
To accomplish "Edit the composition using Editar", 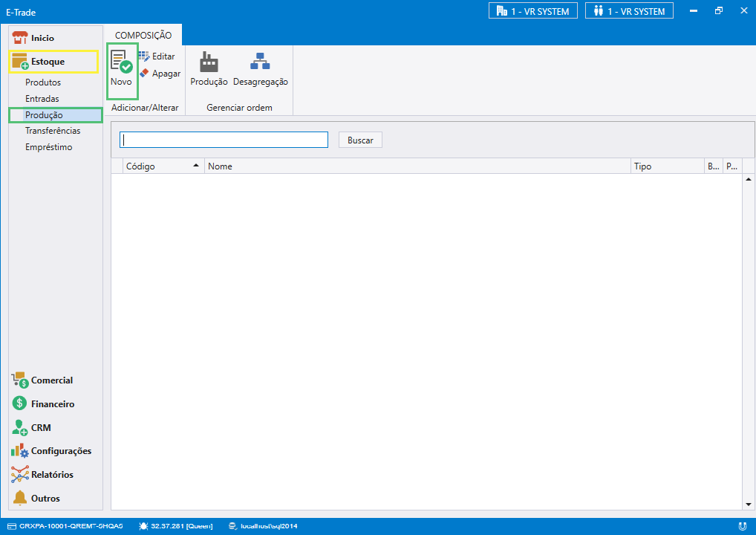I will pyautogui.click(x=157, y=56).
